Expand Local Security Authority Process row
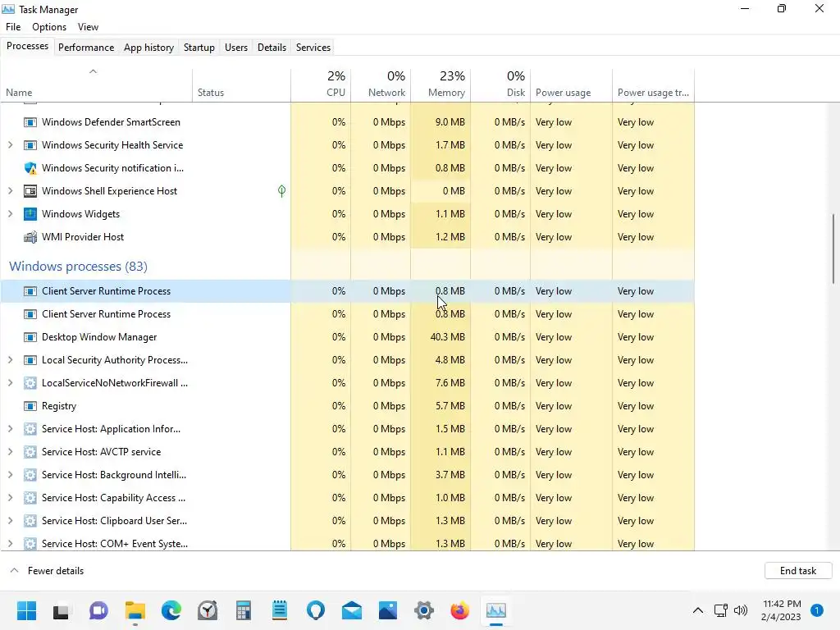 point(10,360)
